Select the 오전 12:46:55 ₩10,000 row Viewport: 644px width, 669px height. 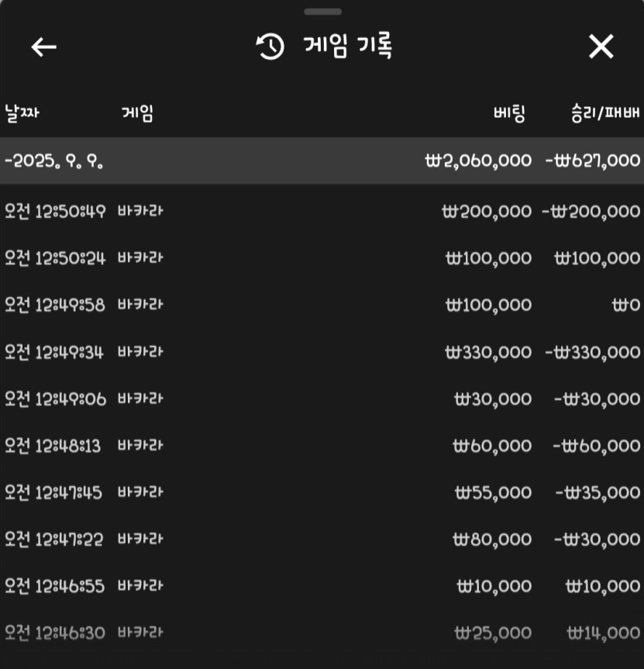pos(322,586)
